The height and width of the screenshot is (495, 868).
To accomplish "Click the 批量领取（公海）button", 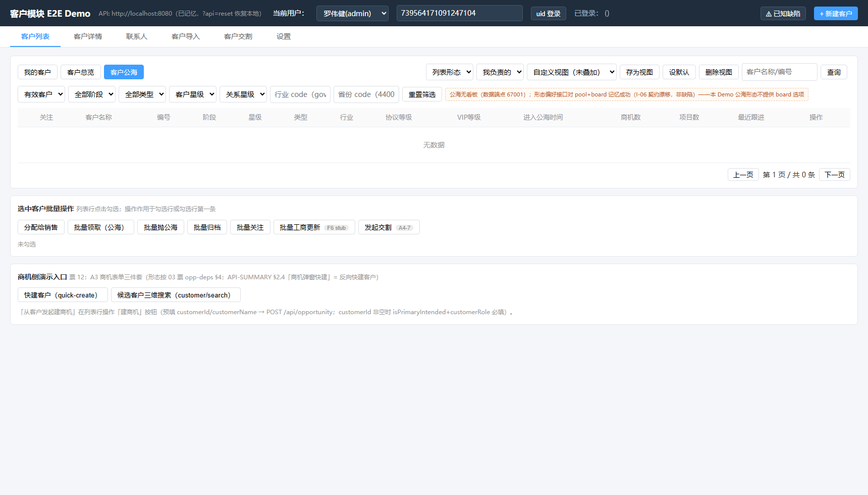I will click(101, 227).
